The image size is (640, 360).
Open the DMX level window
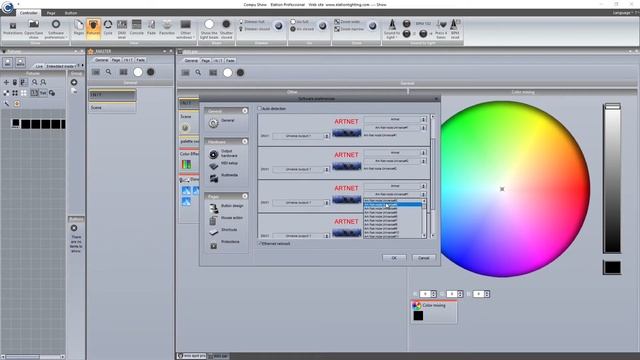click(x=122, y=29)
